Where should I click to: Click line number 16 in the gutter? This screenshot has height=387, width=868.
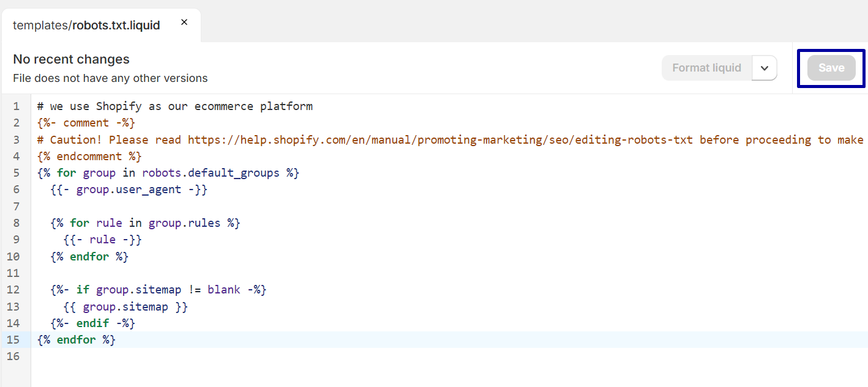(x=13, y=356)
